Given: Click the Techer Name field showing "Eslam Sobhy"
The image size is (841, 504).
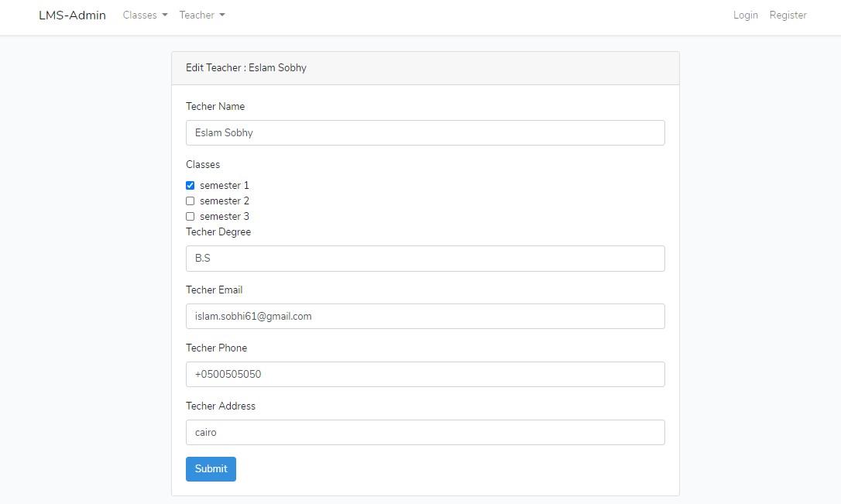Looking at the screenshot, I should [424, 132].
